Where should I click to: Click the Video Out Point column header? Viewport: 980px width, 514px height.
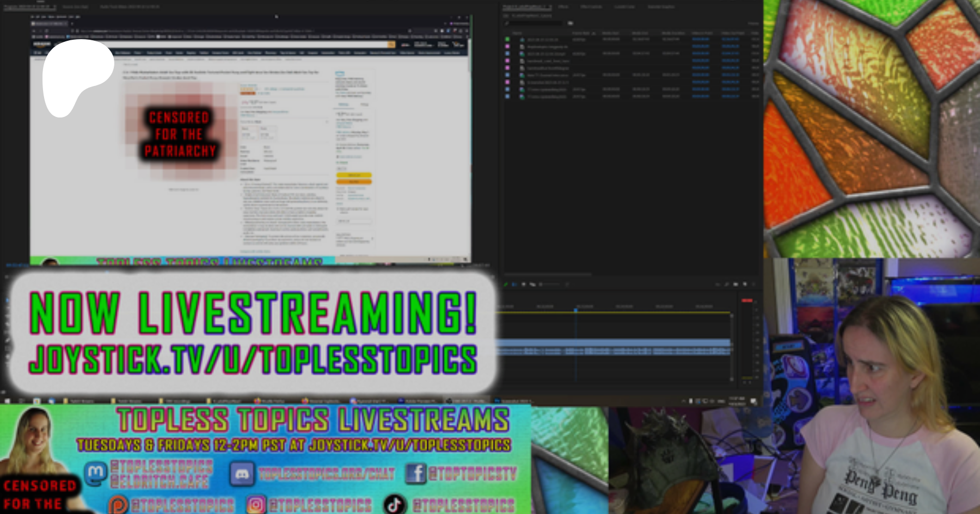pos(733,33)
